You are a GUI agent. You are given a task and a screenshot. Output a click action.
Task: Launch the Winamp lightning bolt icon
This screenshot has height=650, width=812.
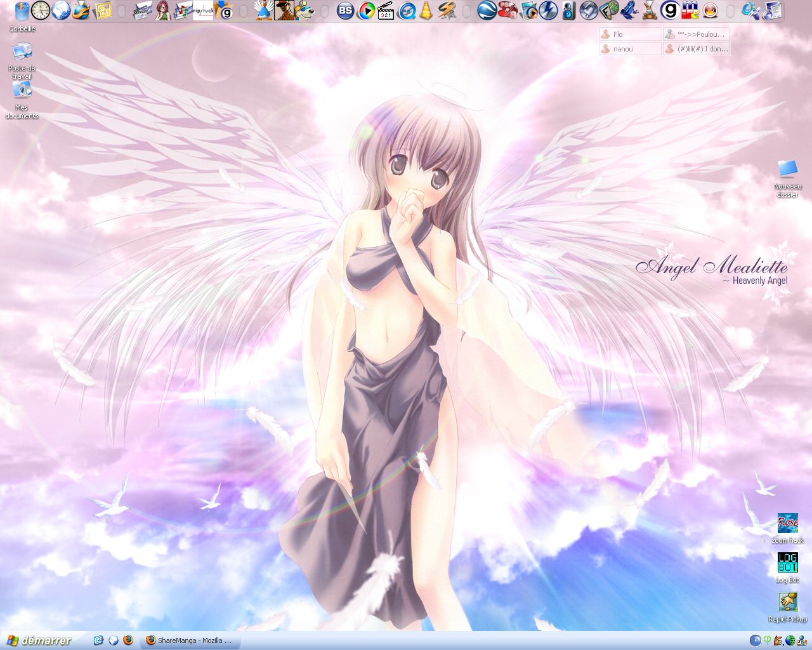pos(447,10)
